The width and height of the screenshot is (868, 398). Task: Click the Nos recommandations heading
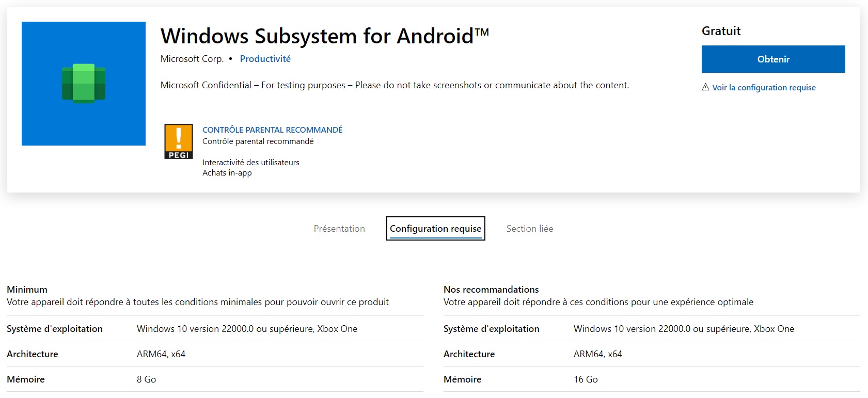[491, 290]
